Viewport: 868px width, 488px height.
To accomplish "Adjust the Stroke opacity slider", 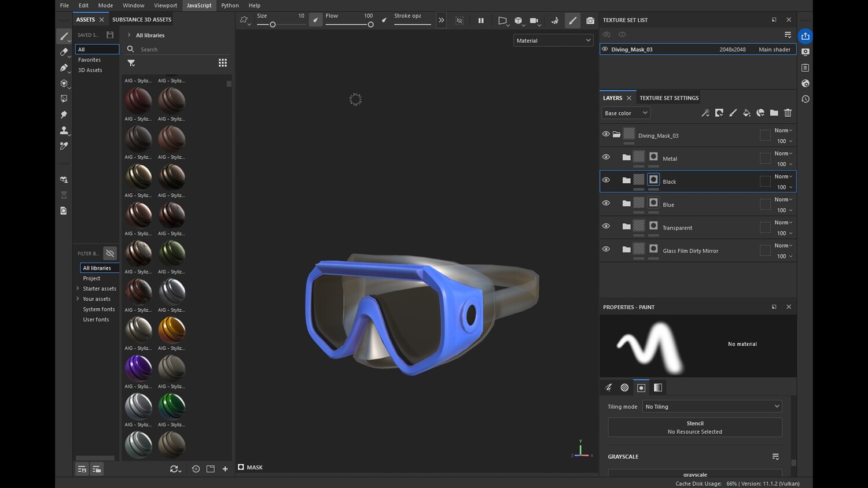I will tap(413, 24).
